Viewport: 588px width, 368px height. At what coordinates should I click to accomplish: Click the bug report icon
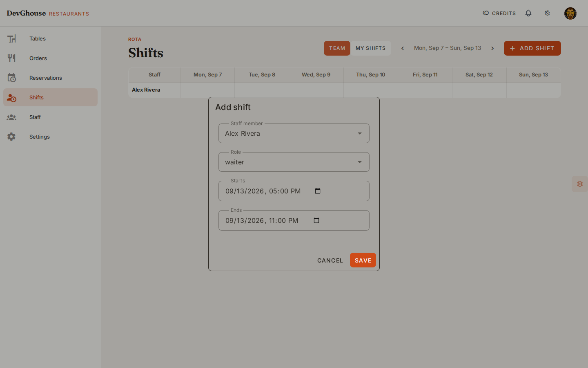point(580,184)
